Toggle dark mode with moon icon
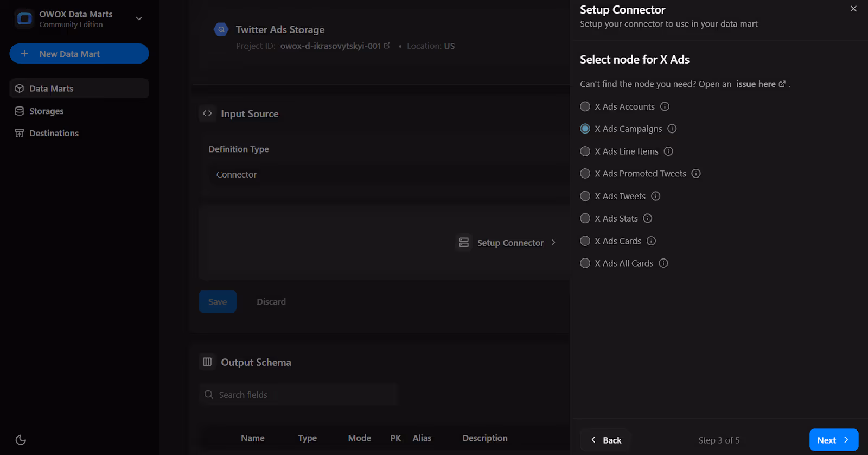Viewport: 868px width, 455px height. point(21,440)
